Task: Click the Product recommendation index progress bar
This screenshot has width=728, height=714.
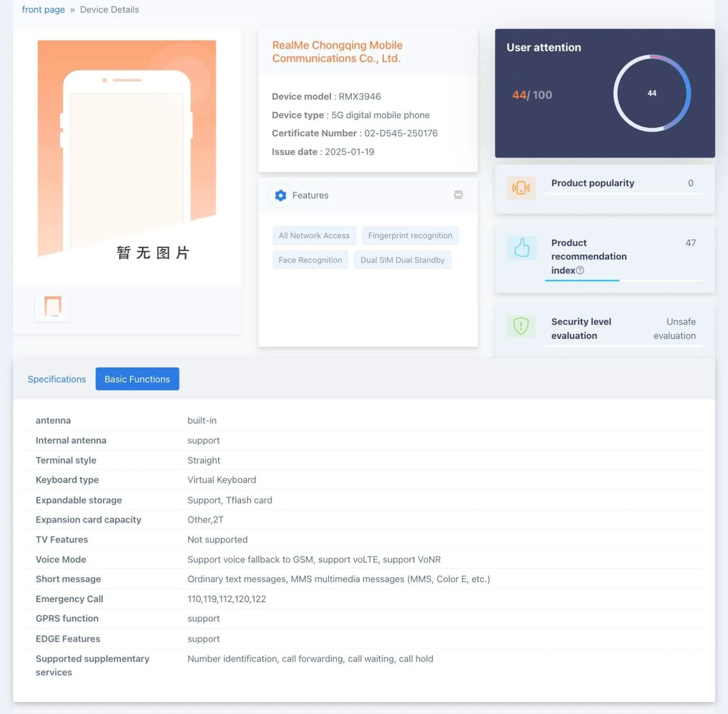Action: point(623,280)
